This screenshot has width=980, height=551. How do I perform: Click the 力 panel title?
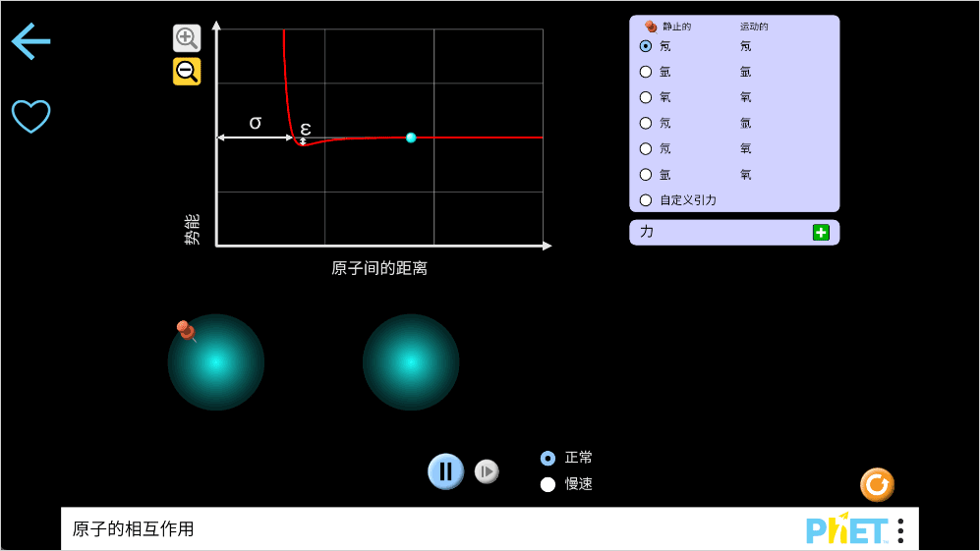[x=646, y=232]
